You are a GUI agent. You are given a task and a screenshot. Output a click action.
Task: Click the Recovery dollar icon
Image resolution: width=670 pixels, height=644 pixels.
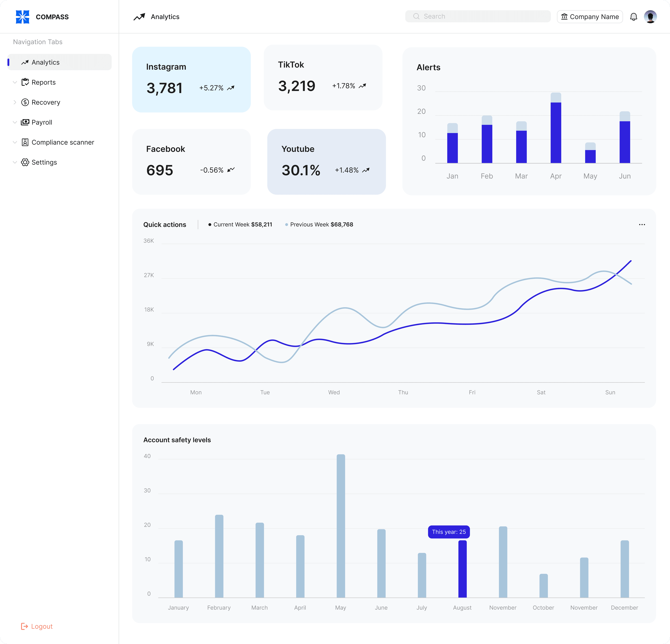coord(25,102)
